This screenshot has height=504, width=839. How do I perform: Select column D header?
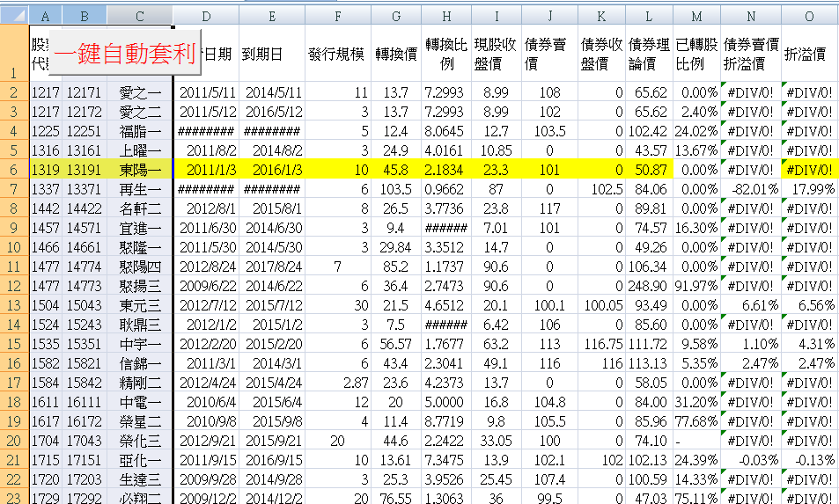click(x=205, y=16)
